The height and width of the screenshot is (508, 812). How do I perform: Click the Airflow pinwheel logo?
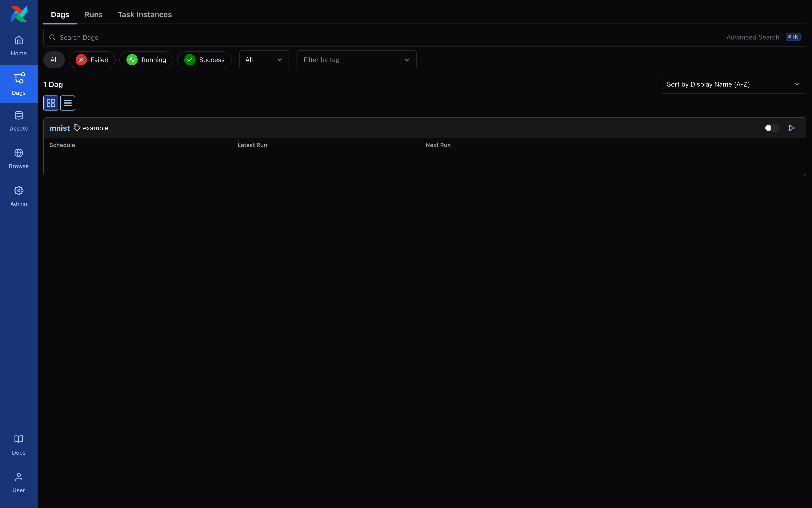[19, 14]
